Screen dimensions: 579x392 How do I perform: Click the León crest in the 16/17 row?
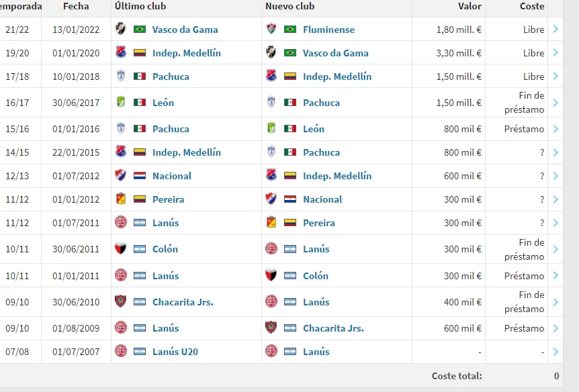[121, 103]
